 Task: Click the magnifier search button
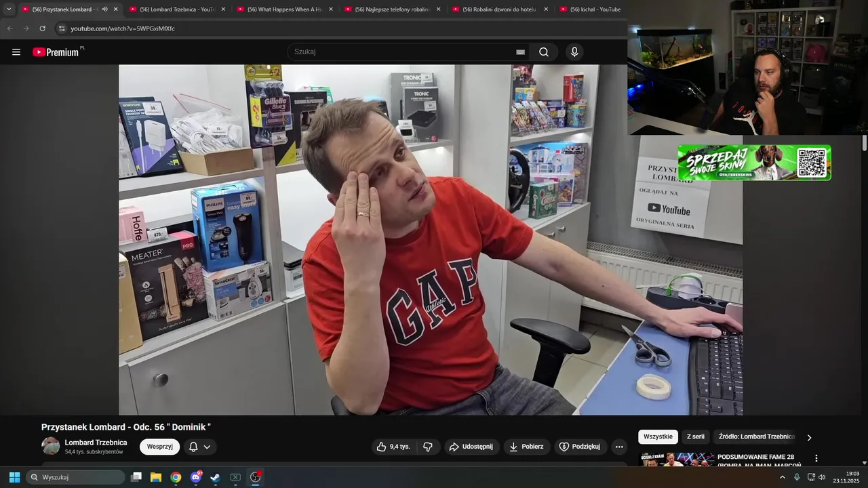tap(544, 52)
